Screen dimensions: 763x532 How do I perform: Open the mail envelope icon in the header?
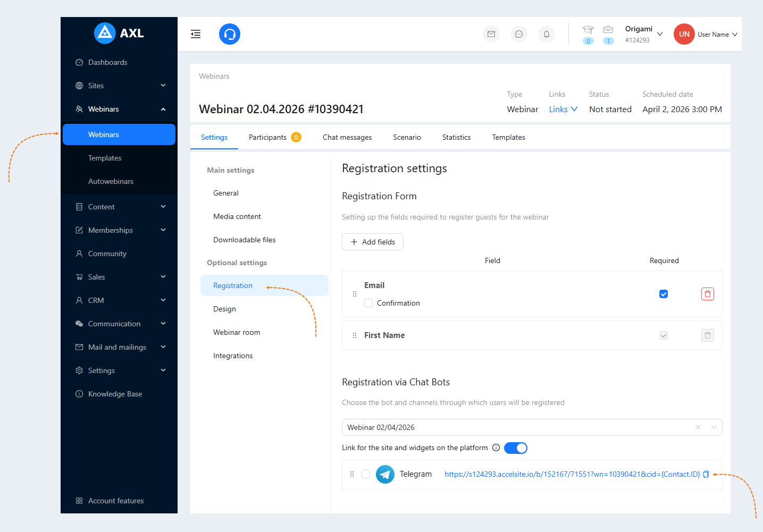[x=491, y=34]
